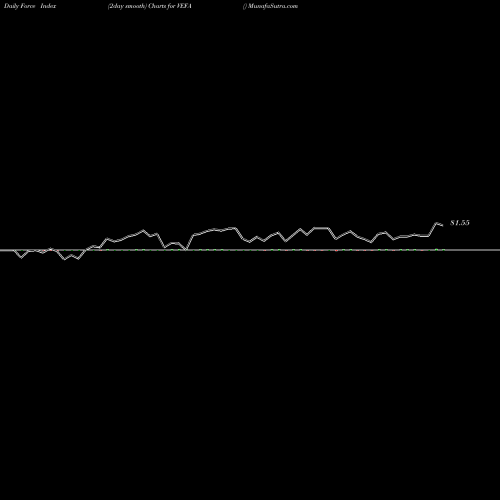Select the 2day smooth Charts for VEFA heading

pos(150,6)
